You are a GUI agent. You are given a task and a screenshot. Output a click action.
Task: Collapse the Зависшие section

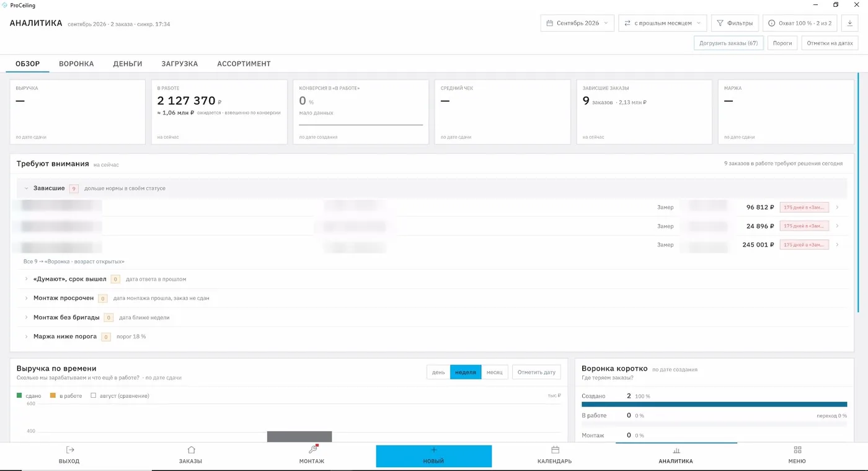tap(27, 188)
